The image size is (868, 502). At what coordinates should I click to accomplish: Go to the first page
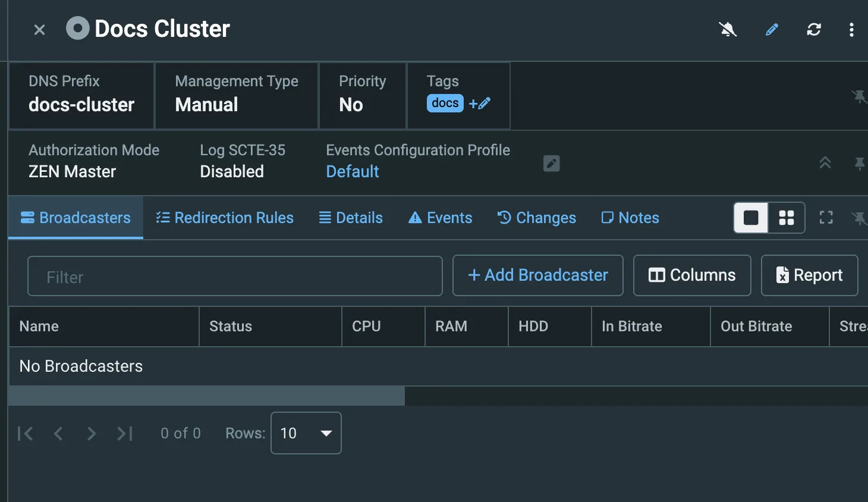coord(26,434)
